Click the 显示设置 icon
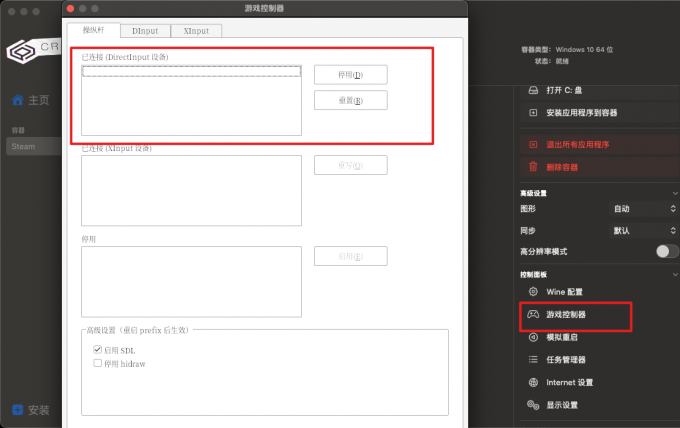Viewport: 680px width, 428px height. tap(533, 405)
